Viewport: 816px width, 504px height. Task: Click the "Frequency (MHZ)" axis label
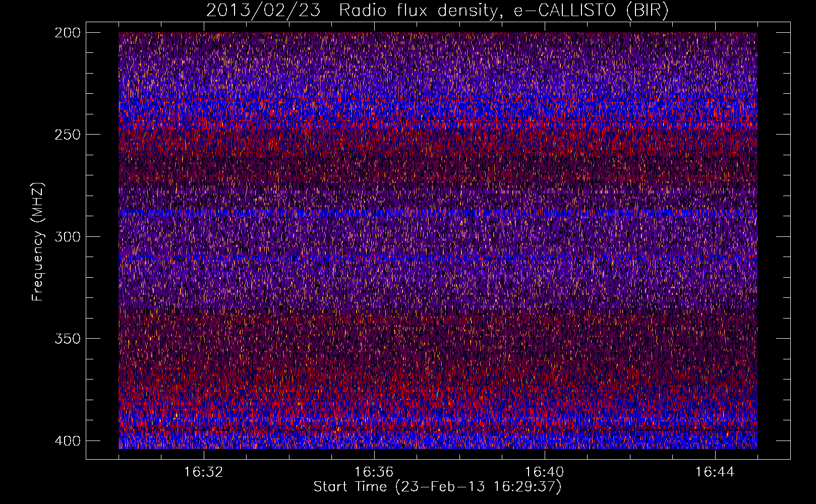(x=38, y=242)
